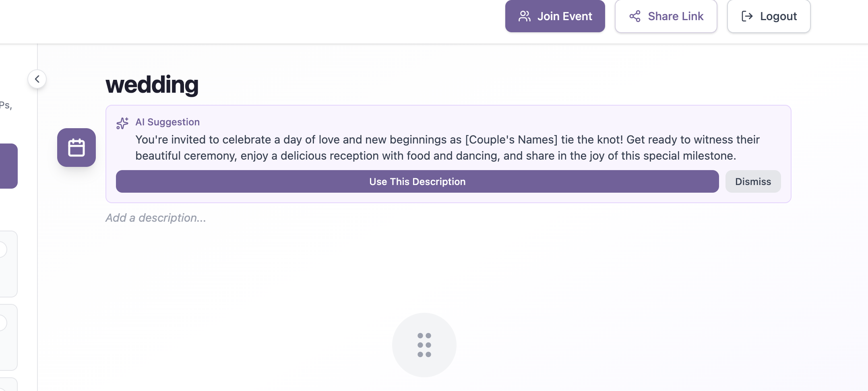Click the purple calendar event icon
This screenshot has width=868, height=391.
click(x=76, y=148)
